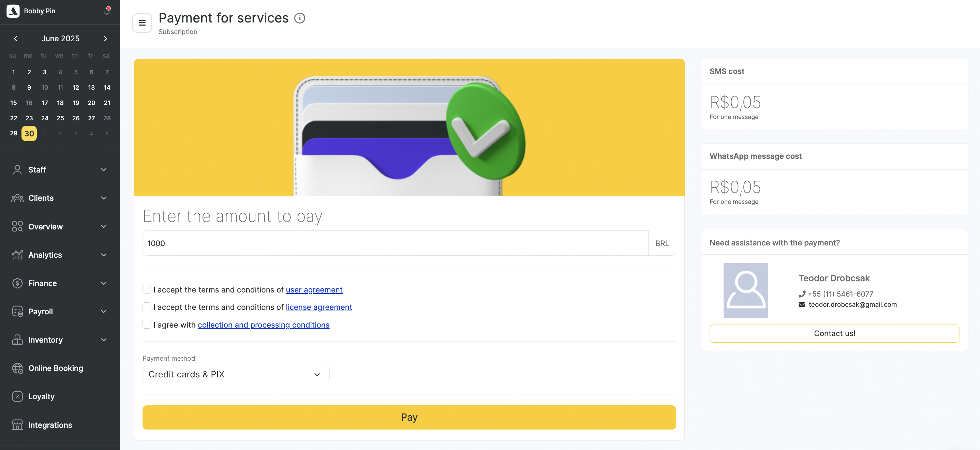Image resolution: width=980 pixels, height=450 pixels.
Task: Open the Analytics sidebar menu
Action: (60, 255)
